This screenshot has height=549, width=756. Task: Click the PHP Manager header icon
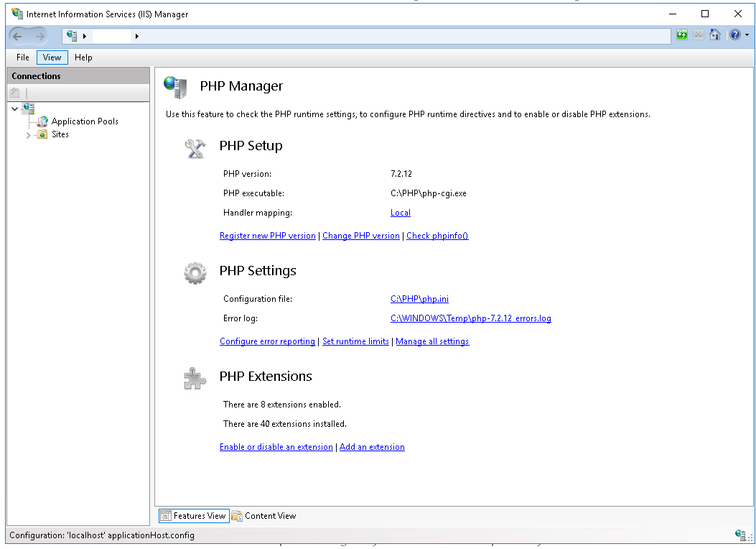point(175,87)
